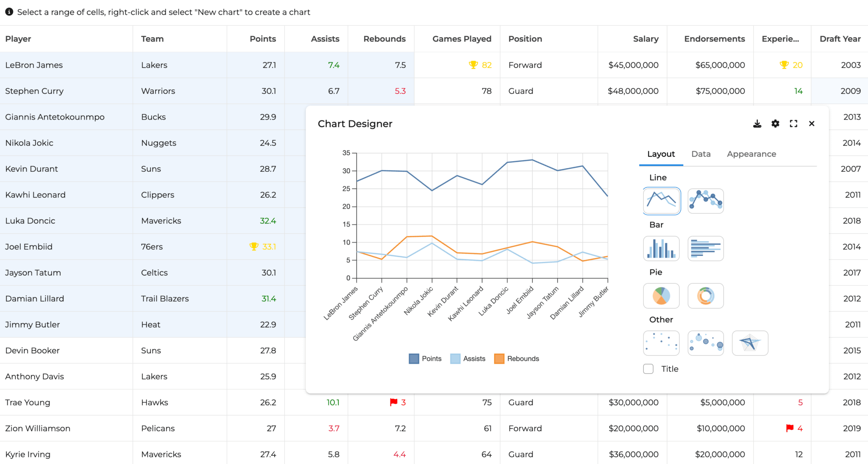Select the plain line chart type
The image size is (868, 464).
pyautogui.click(x=661, y=201)
